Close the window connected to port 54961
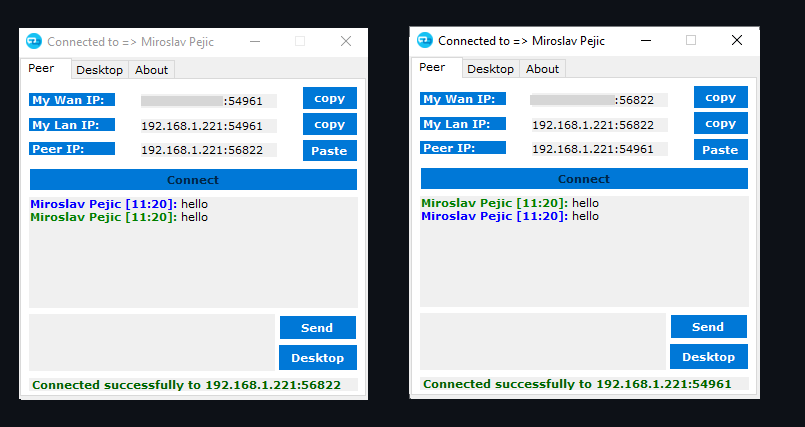Image resolution: width=805 pixels, height=427 pixels. coord(736,41)
